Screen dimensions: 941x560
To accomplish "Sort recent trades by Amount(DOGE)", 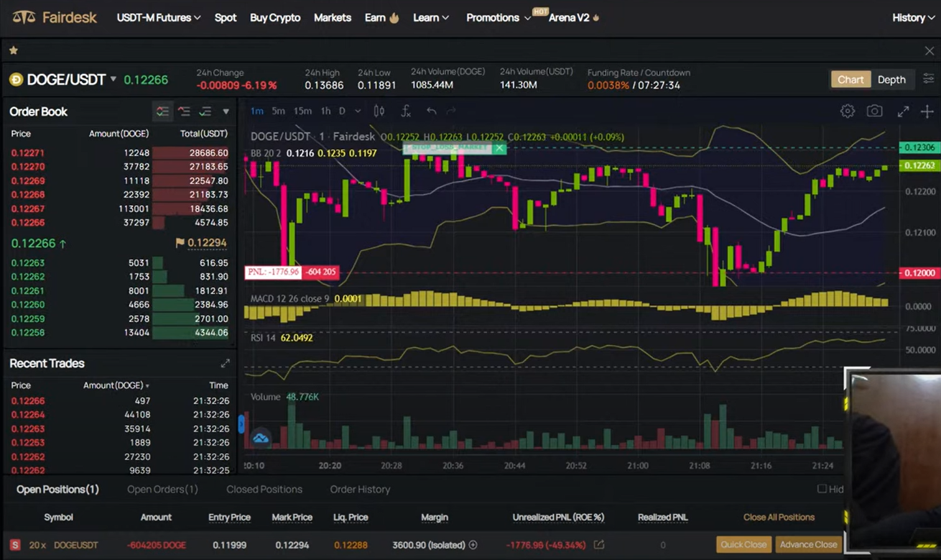I will pyautogui.click(x=116, y=385).
